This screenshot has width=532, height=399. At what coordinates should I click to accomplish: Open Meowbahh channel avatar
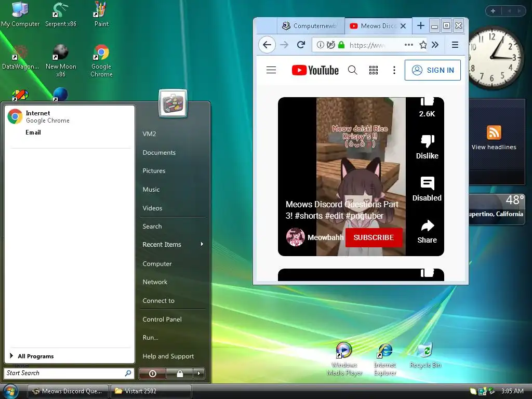[295, 237]
